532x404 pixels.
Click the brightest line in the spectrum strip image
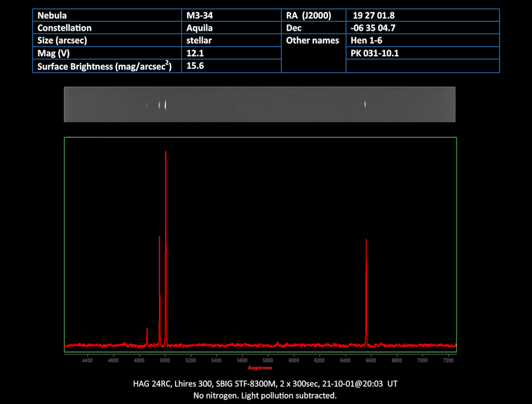coord(166,105)
